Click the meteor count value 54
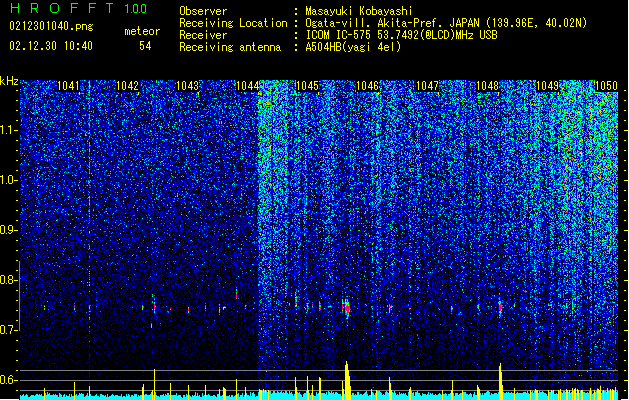The height and width of the screenshot is (400, 629). pyautogui.click(x=145, y=46)
